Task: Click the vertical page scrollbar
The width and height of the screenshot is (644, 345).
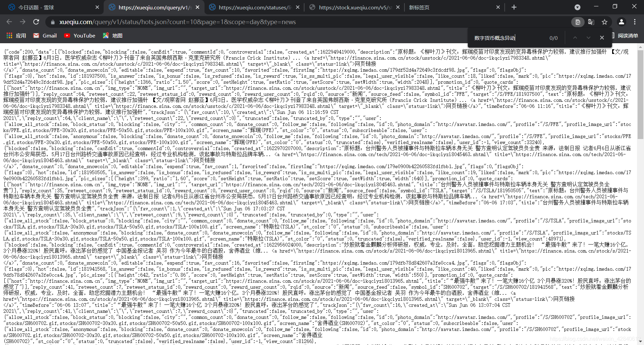Action: coord(640,94)
